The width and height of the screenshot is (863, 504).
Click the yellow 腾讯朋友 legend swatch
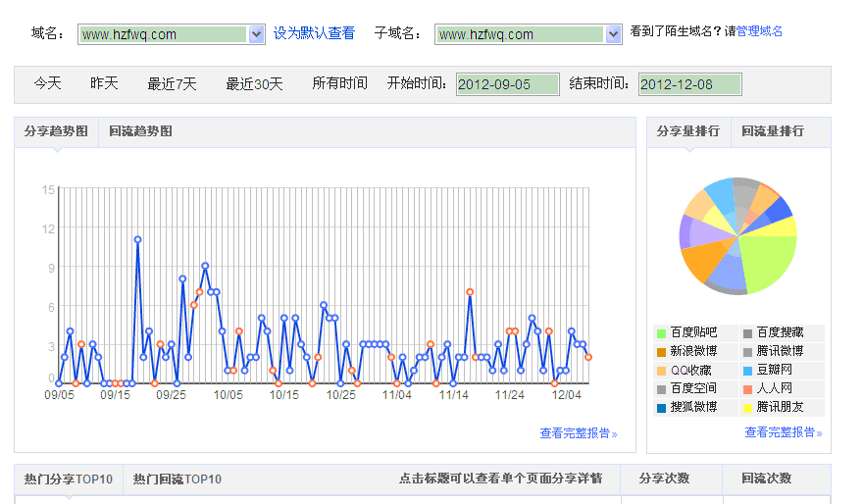(747, 407)
